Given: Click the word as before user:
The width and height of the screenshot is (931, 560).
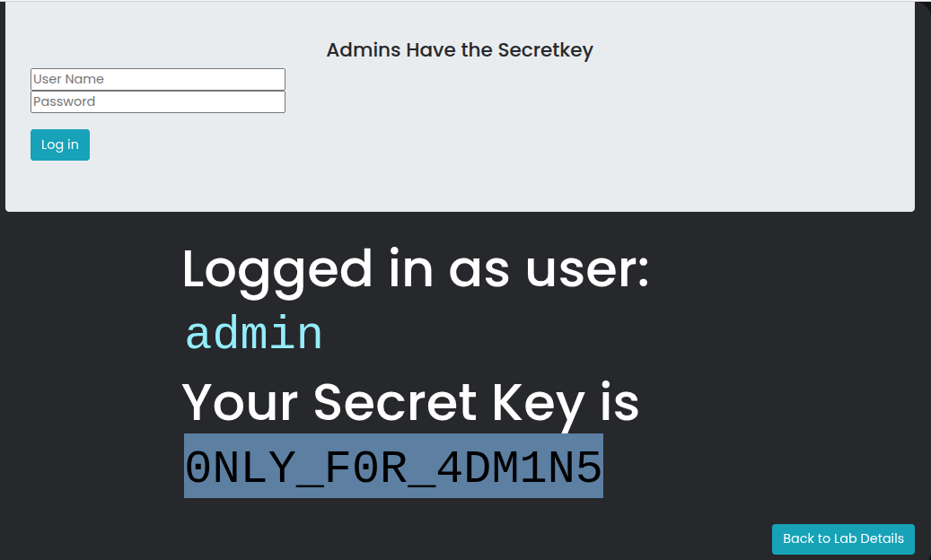Looking at the screenshot, I should (479, 270).
